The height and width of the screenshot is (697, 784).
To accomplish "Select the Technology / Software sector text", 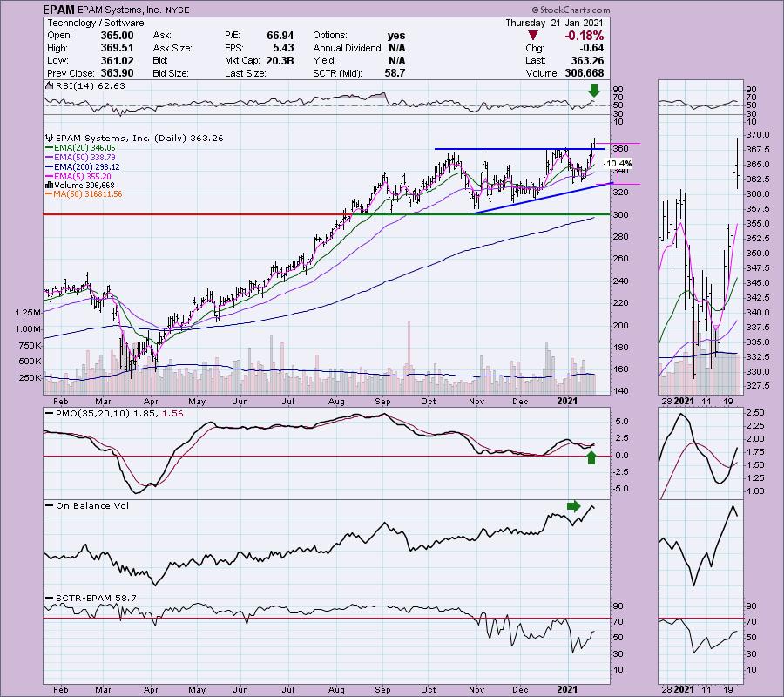I will point(96,23).
